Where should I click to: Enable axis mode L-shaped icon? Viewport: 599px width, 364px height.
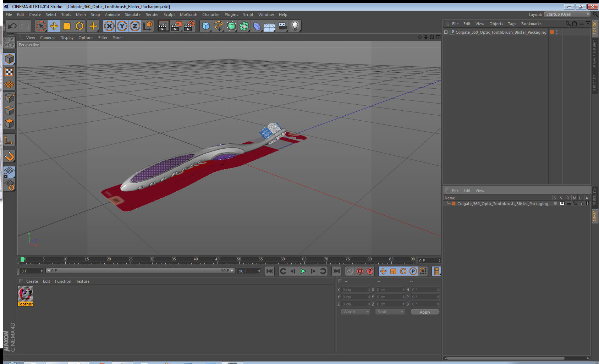point(10,140)
